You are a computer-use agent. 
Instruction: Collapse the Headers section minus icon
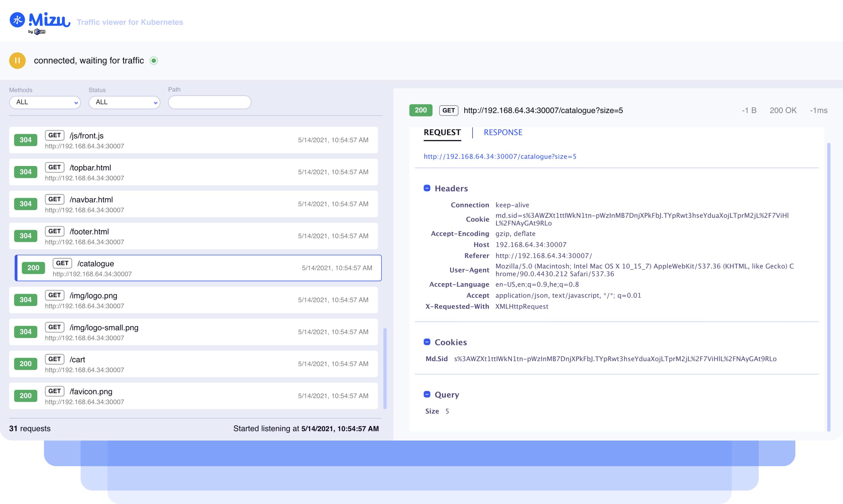[427, 188]
